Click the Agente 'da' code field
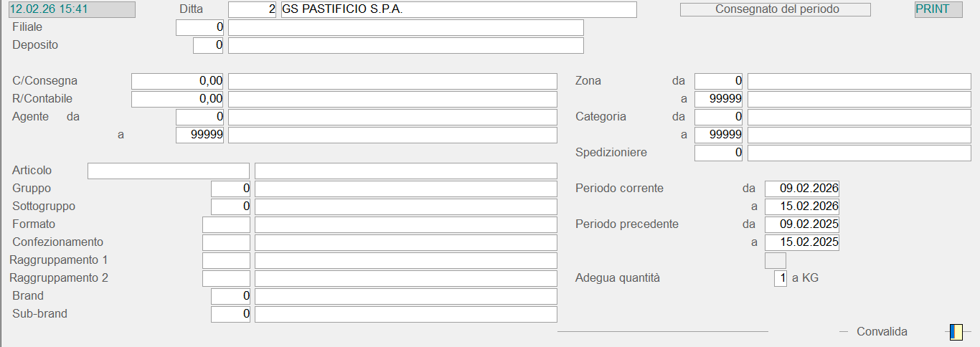Image resolution: width=980 pixels, height=347 pixels. [200, 117]
